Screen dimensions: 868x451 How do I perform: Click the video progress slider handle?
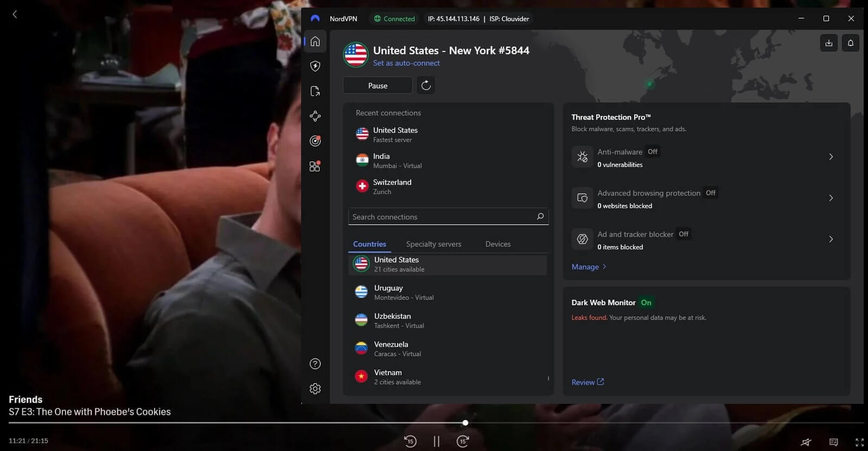(465, 422)
